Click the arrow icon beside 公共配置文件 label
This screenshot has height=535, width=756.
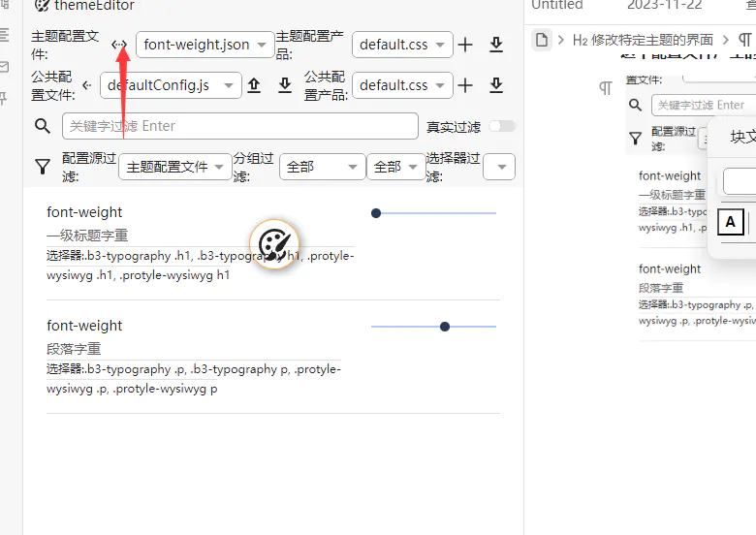87,85
